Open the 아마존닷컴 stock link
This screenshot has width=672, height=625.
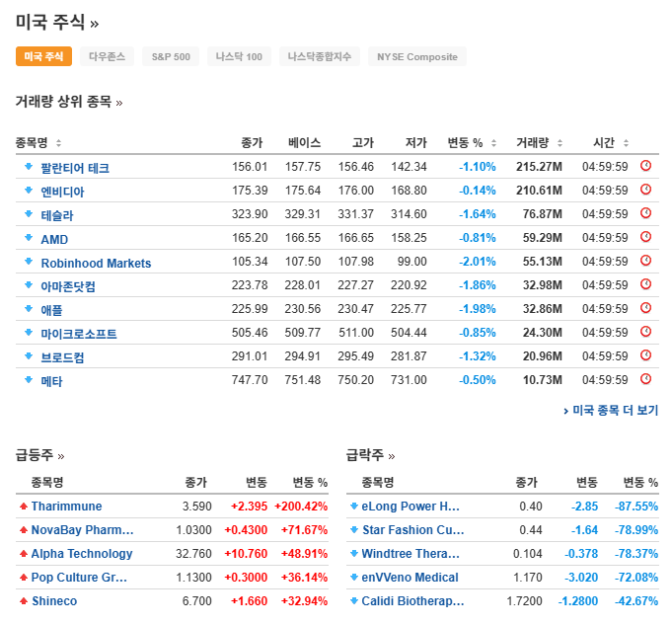[x=68, y=286]
